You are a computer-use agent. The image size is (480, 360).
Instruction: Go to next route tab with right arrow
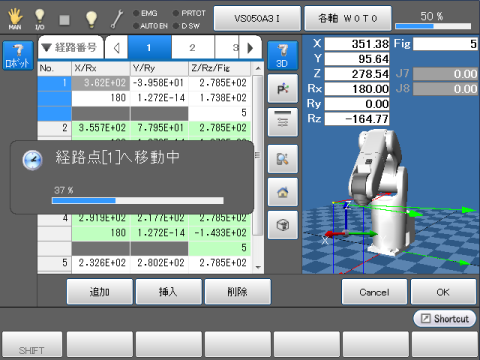point(250,48)
